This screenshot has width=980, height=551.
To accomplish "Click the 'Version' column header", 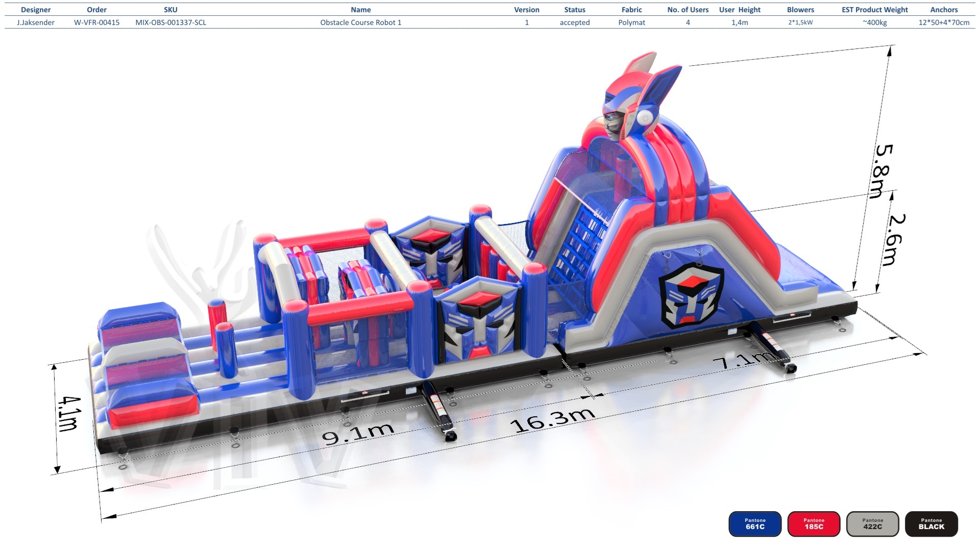I will pos(527,10).
